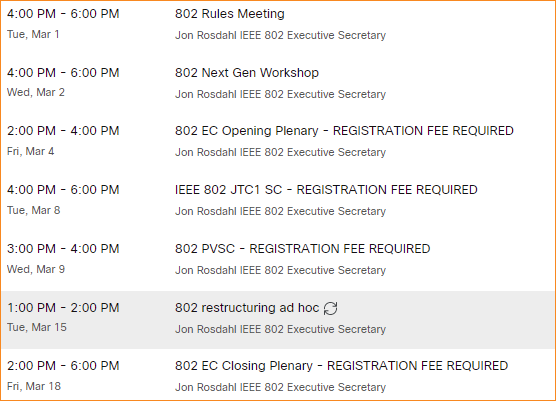Click host name under 802 Rules Meeting
This screenshot has height=401, width=556.
tap(280, 35)
